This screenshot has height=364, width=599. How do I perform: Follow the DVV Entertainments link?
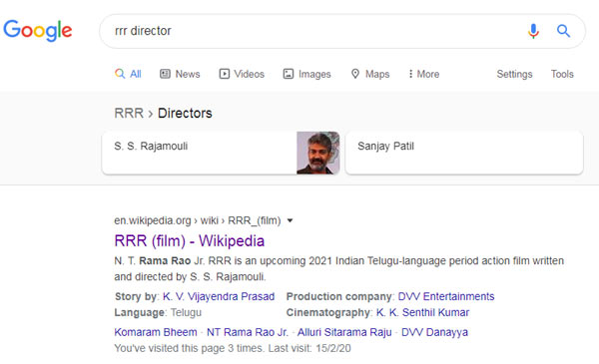pos(446,296)
